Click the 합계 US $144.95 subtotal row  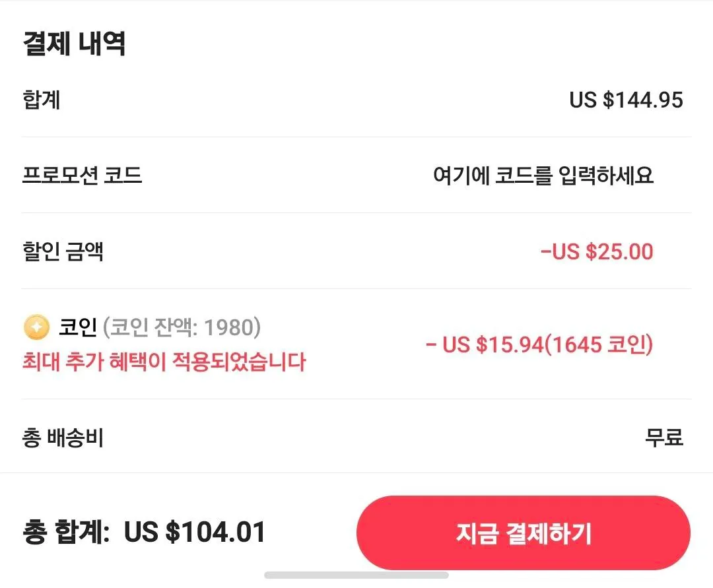coord(356,100)
